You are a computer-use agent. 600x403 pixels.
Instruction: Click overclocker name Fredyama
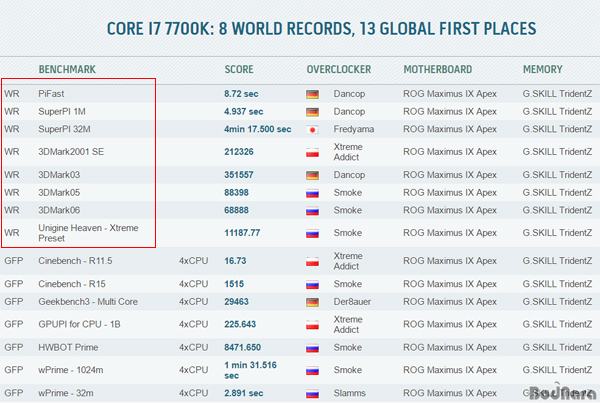(x=354, y=129)
